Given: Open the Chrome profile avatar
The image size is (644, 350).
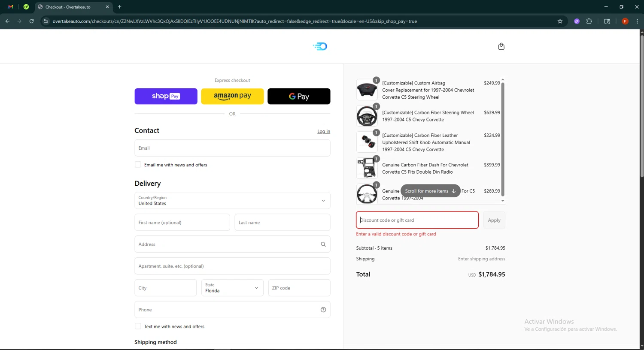Looking at the screenshot, I should (625, 21).
